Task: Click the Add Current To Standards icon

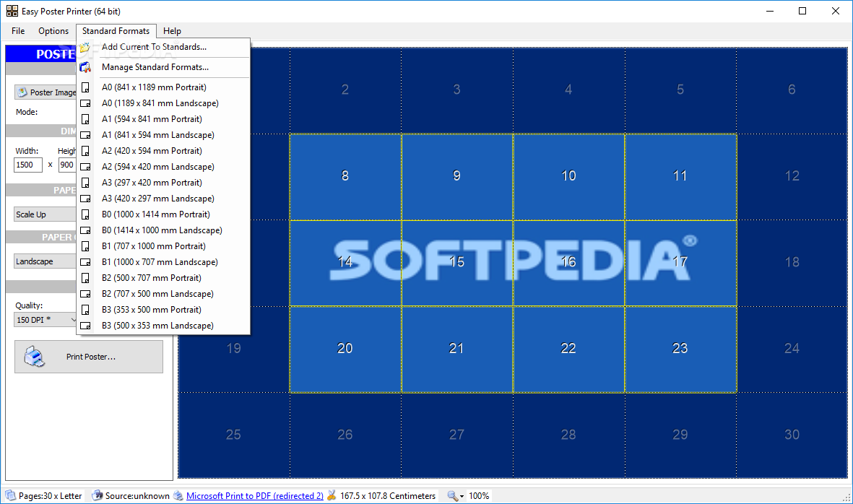Action: [x=85, y=48]
